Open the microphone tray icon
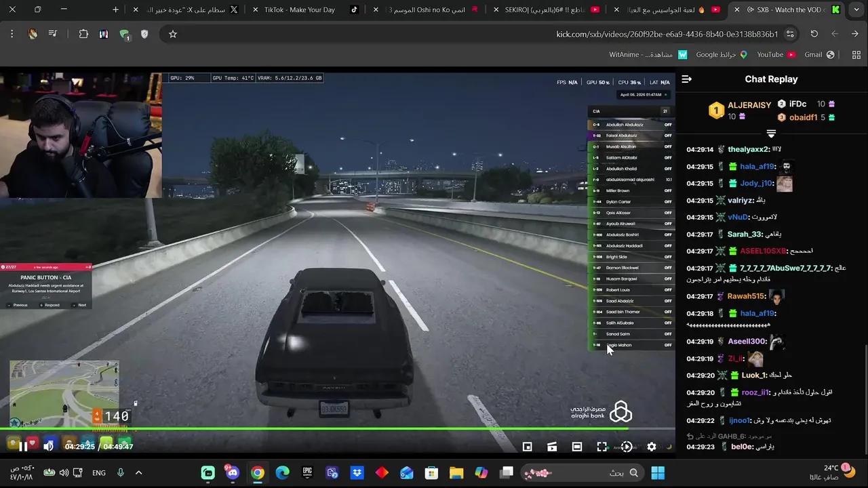868x488 pixels. coord(120,472)
